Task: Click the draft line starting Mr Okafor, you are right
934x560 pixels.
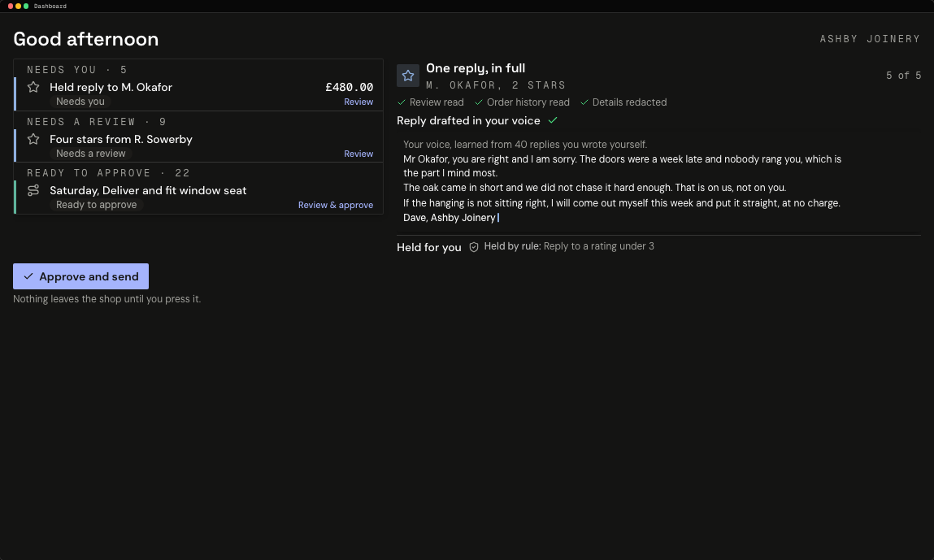Action: tap(622, 167)
